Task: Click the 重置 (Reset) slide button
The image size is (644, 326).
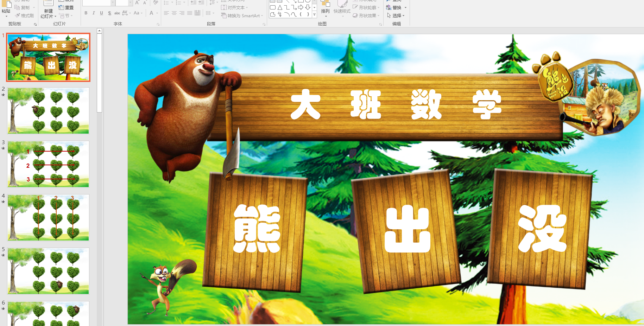Action: click(66, 7)
